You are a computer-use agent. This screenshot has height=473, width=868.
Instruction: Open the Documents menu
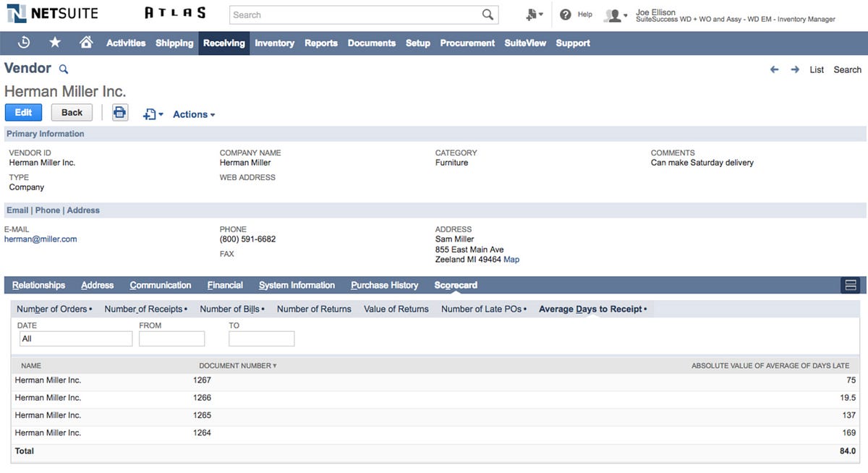[372, 43]
